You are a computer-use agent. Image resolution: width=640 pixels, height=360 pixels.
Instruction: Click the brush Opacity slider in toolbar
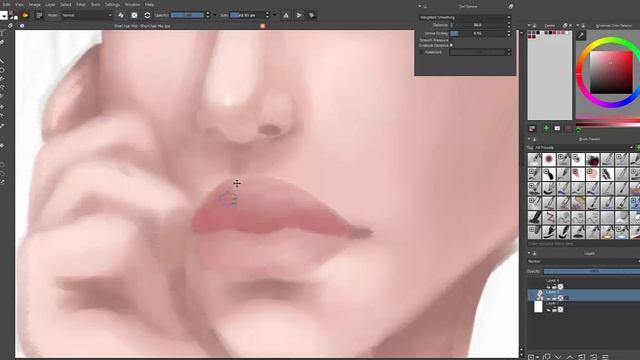tap(187, 15)
